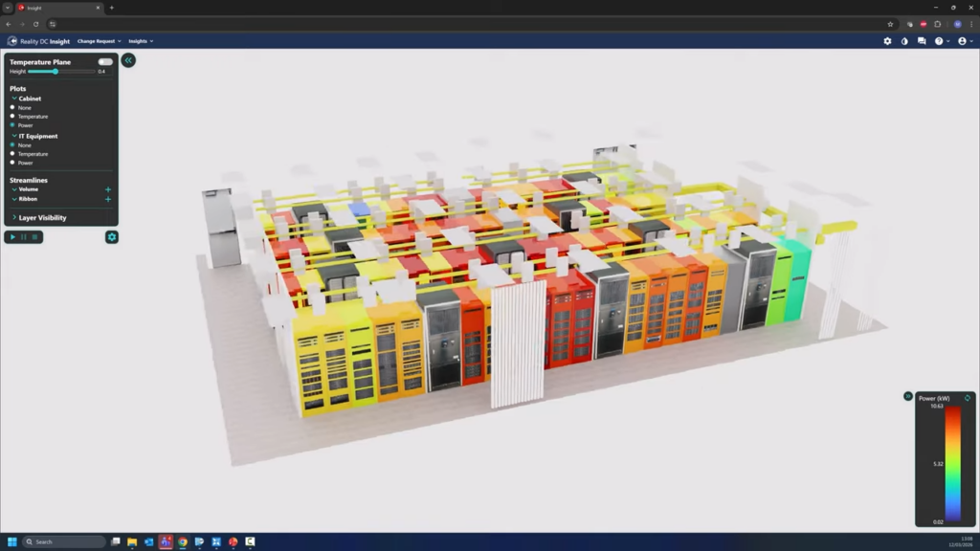
Task: Pause the streamline animation
Action: [x=24, y=237]
